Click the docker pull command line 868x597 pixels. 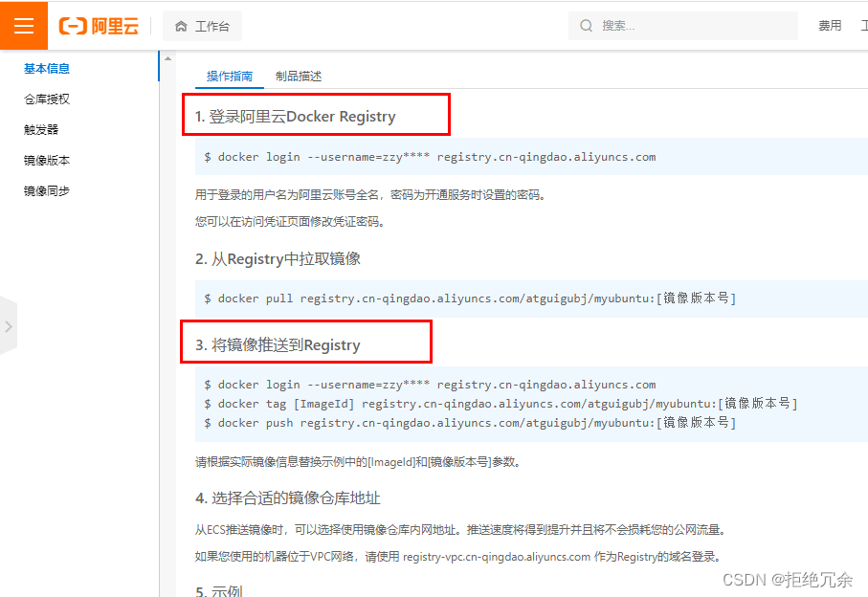point(470,298)
